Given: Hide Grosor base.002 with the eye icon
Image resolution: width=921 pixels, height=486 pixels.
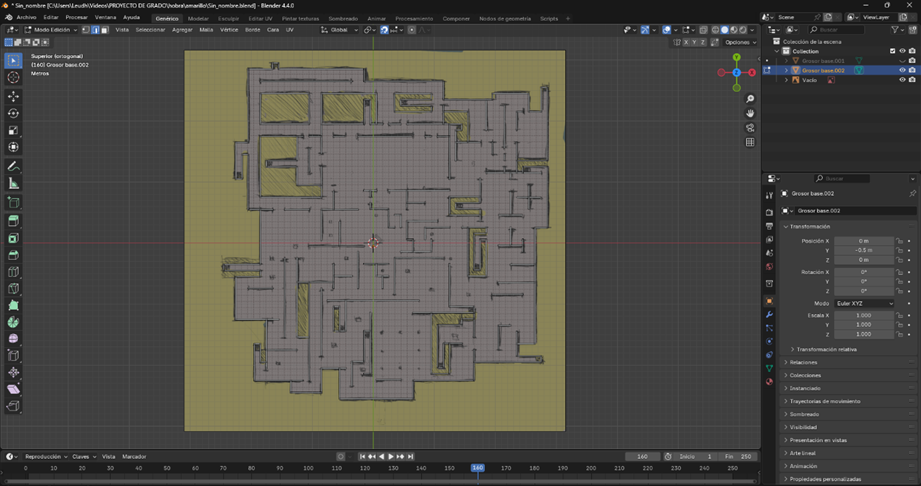Looking at the screenshot, I should pos(902,70).
